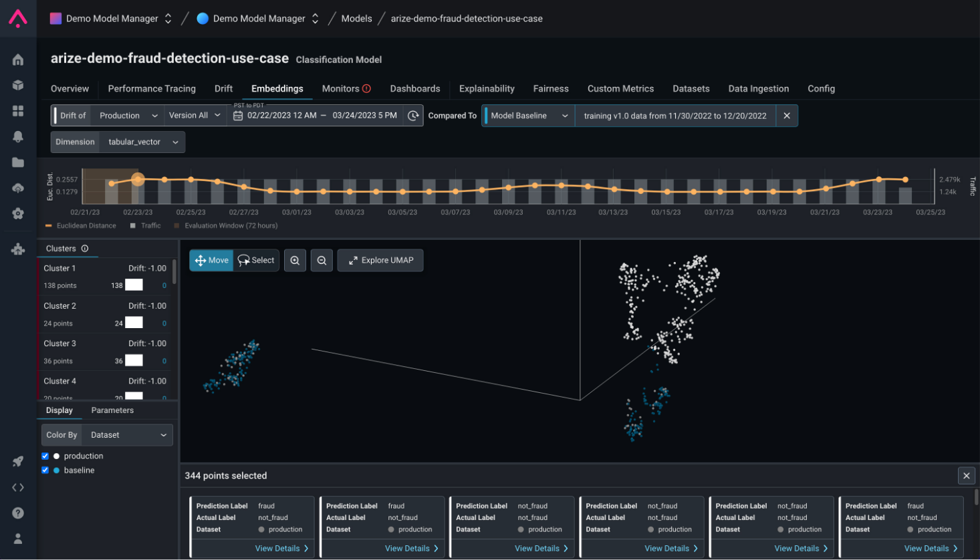This screenshot has height=560, width=980.
Task: Open the Display tab in left panel
Action: (59, 410)
